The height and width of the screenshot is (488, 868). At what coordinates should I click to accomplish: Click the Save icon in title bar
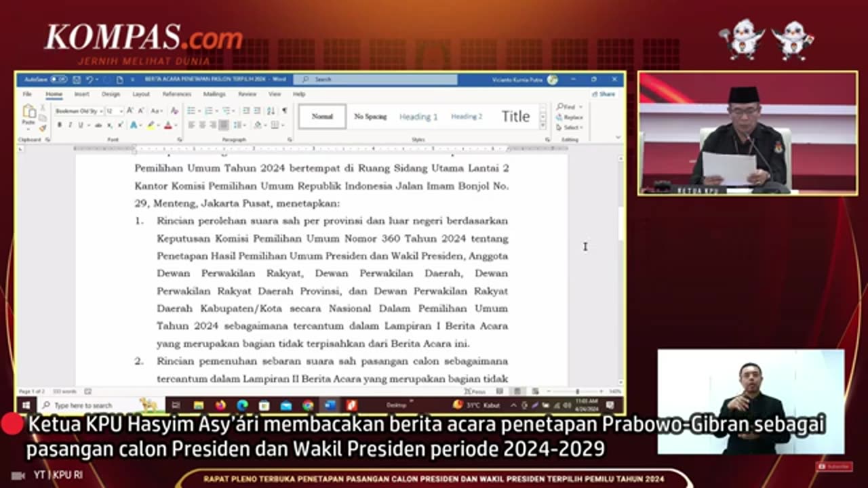pos(77,79)
